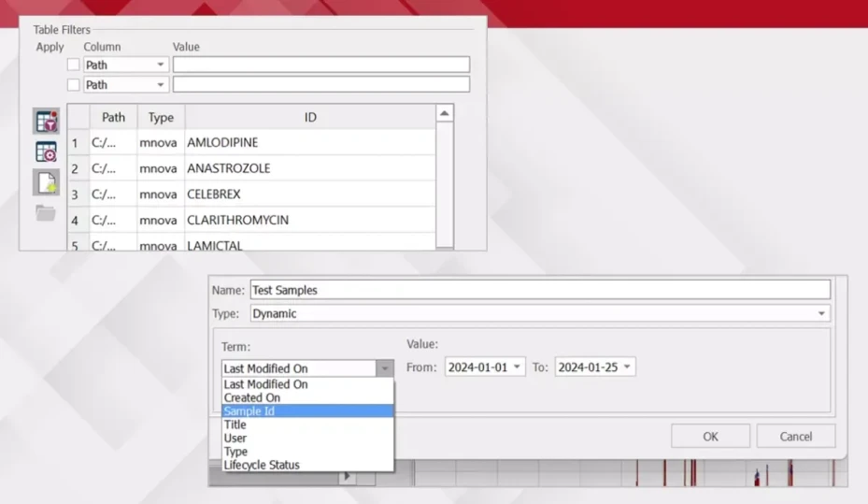Screen dimensions: 868x504
Task: Click the path cell in CELEBREX row
Action: (113, 194)
